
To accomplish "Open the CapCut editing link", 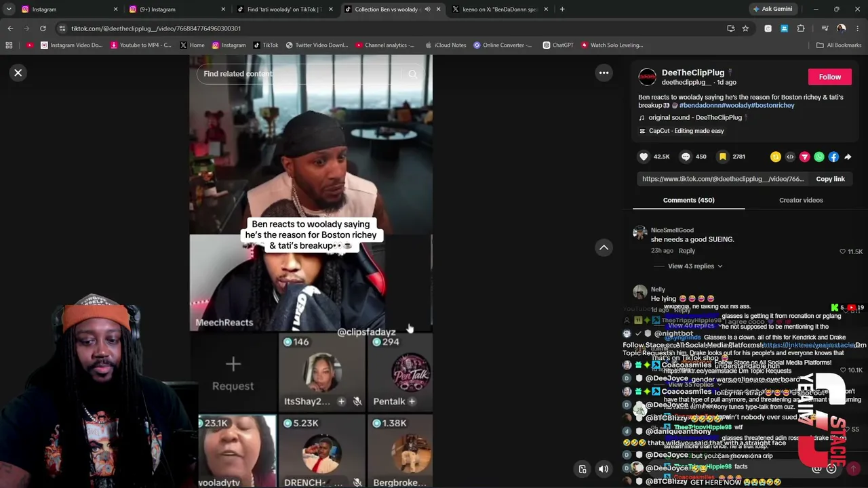I will [x=682, y=131].
